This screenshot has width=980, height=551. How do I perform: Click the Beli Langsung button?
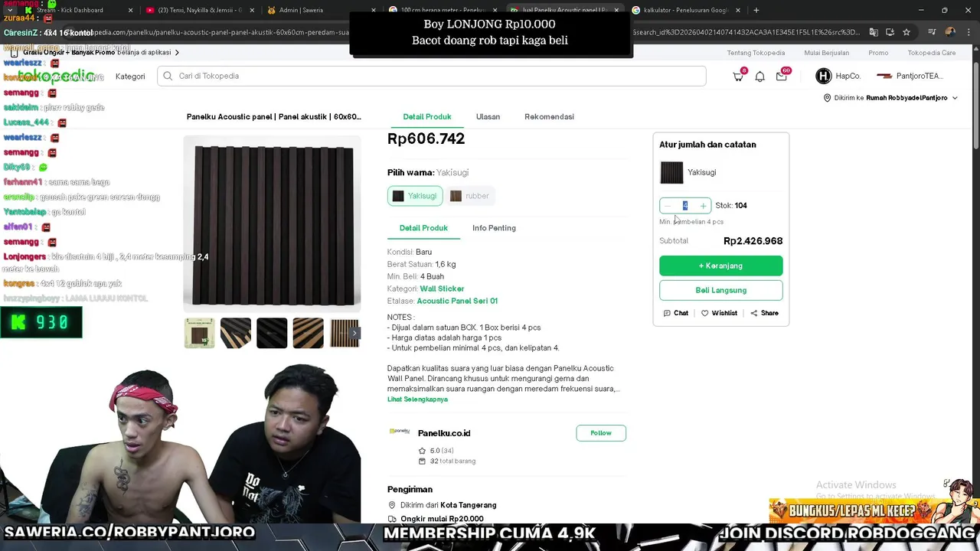pos(720,290)
